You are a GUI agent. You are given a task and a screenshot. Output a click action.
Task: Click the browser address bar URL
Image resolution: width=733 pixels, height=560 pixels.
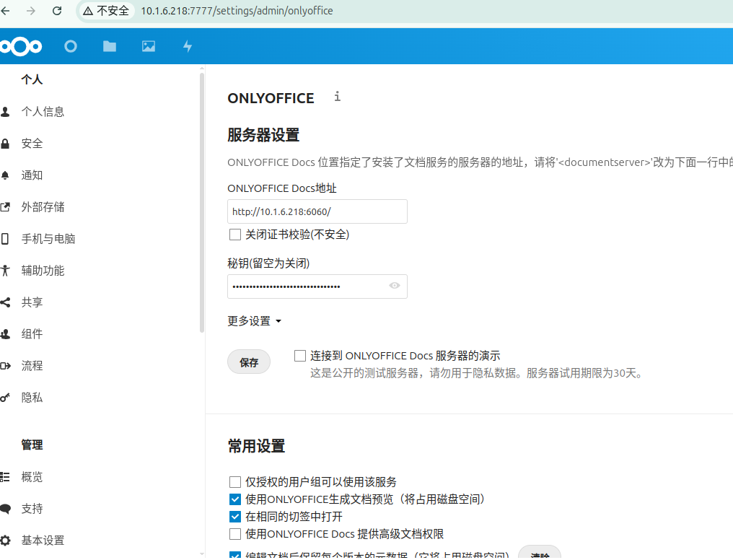(237, 11)
